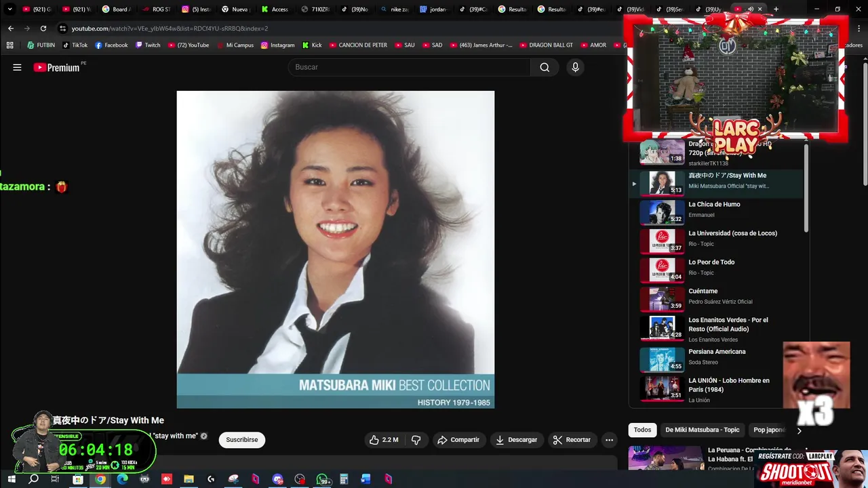Select the Todos filter chip
This screenshot has height=488, width=868.
point(642,430)
